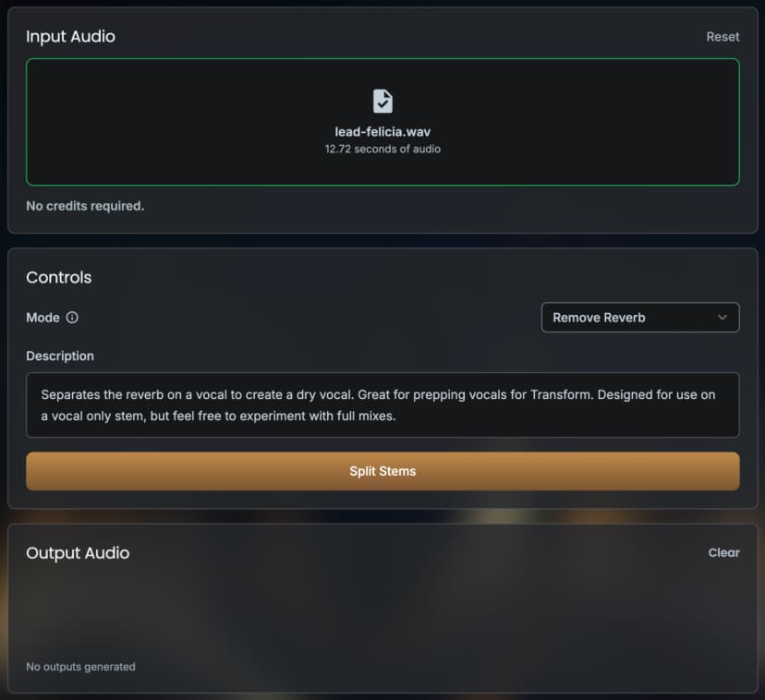Click the input audio drop zone

pyautogui.click(x=382, y=122)
